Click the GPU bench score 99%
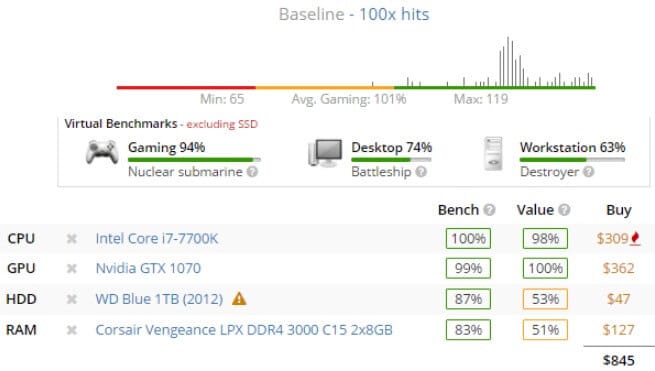The image size is (655, 371). coord(468,268)
